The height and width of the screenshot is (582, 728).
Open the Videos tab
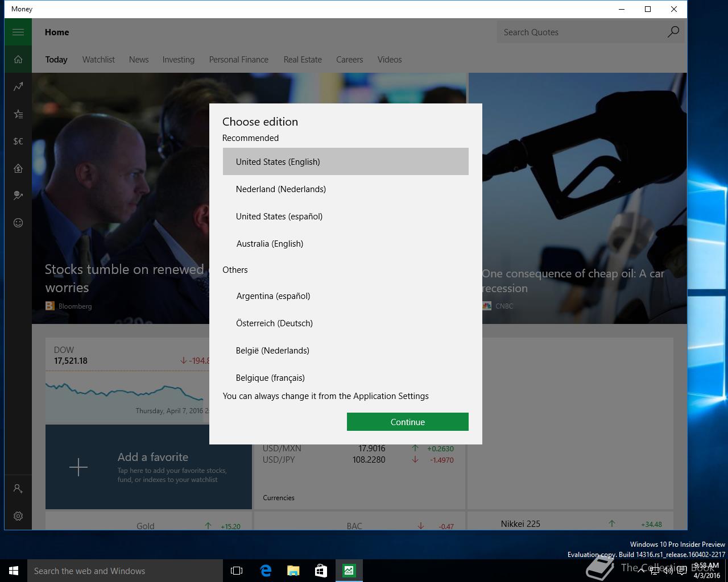point(390,60)
